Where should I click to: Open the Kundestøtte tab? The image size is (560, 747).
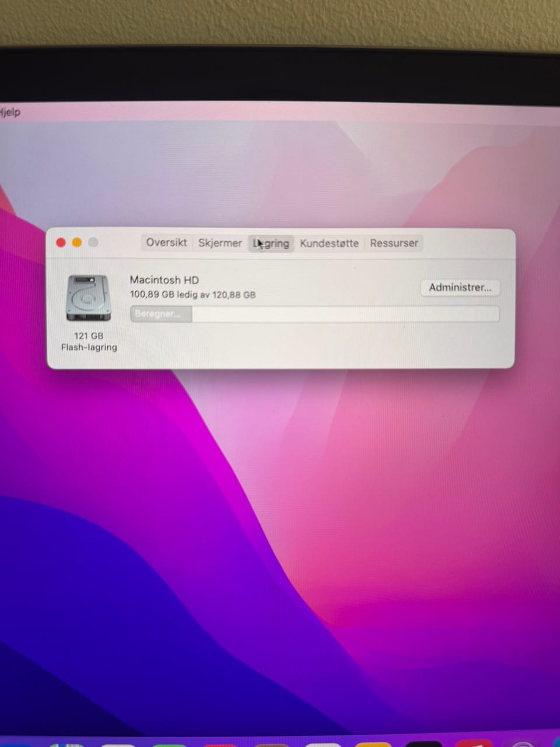tap(329, 243)
